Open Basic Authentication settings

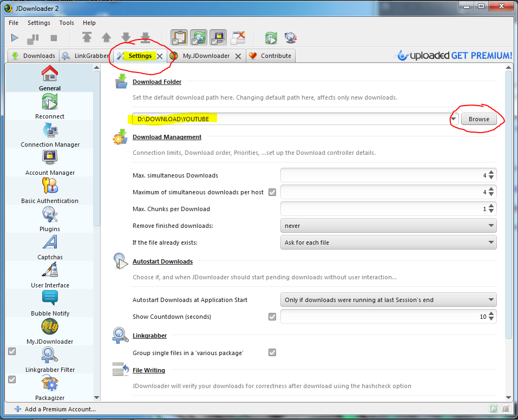(x=50, y=190)
